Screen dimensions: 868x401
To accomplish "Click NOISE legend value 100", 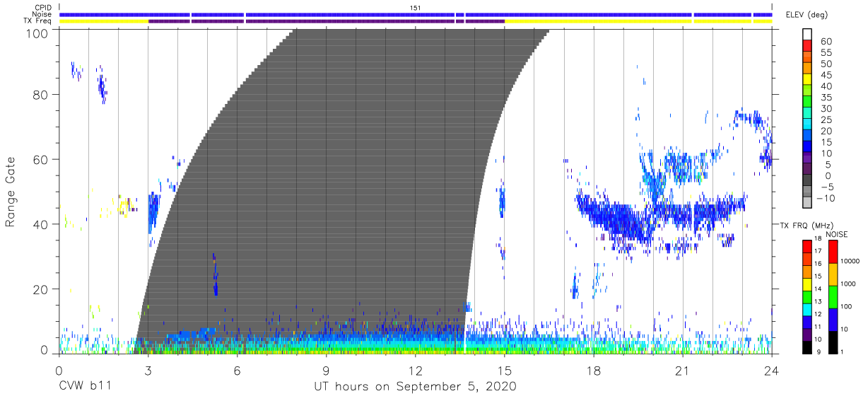I will 846,306.
